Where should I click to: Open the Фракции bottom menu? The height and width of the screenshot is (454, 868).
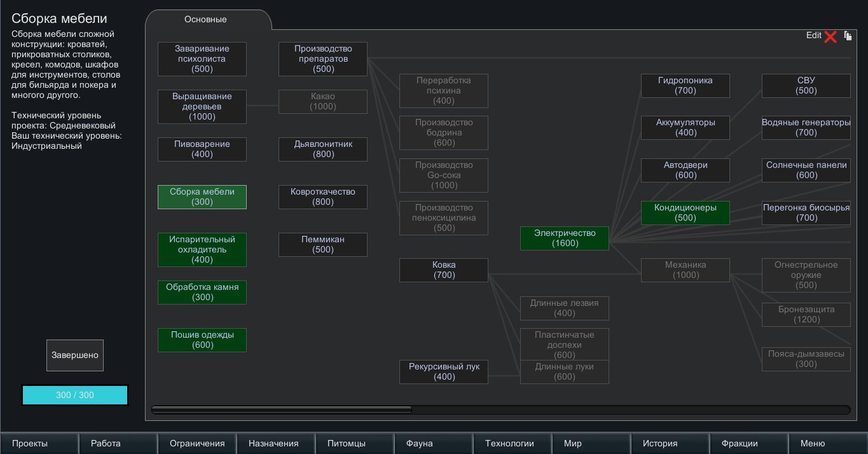click(748, 443)
